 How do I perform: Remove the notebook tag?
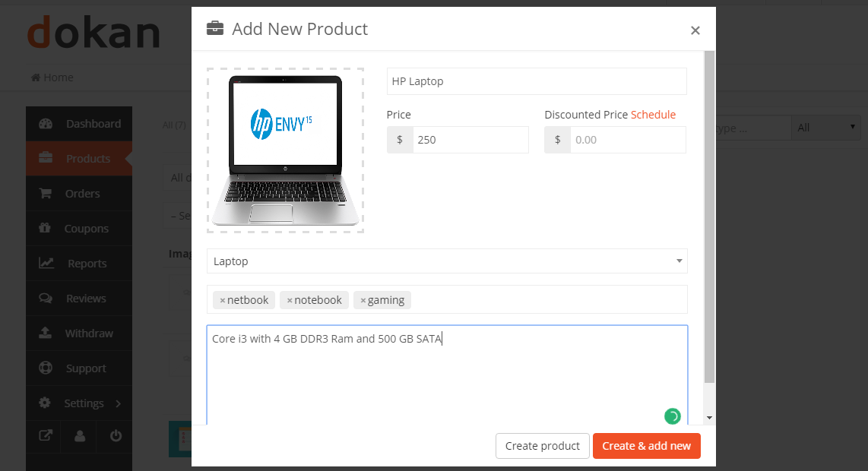coord(290,301)
